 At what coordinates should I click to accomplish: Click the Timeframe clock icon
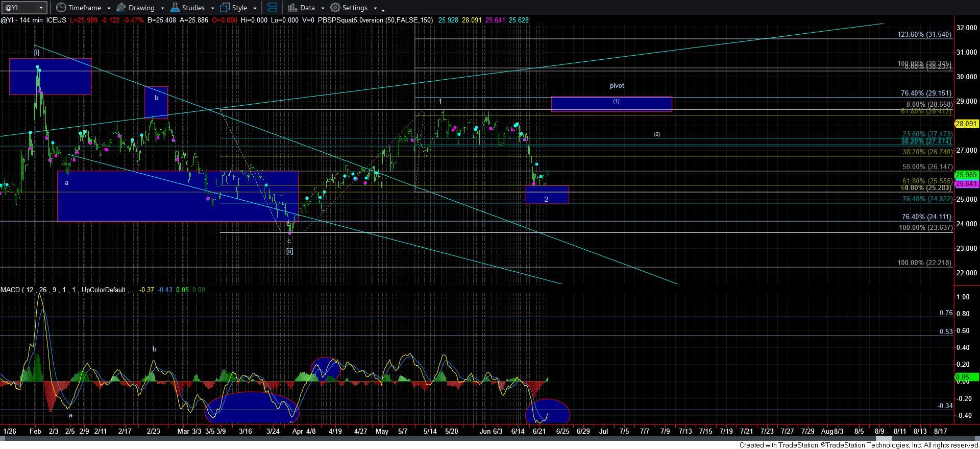[x=61, y=8]
